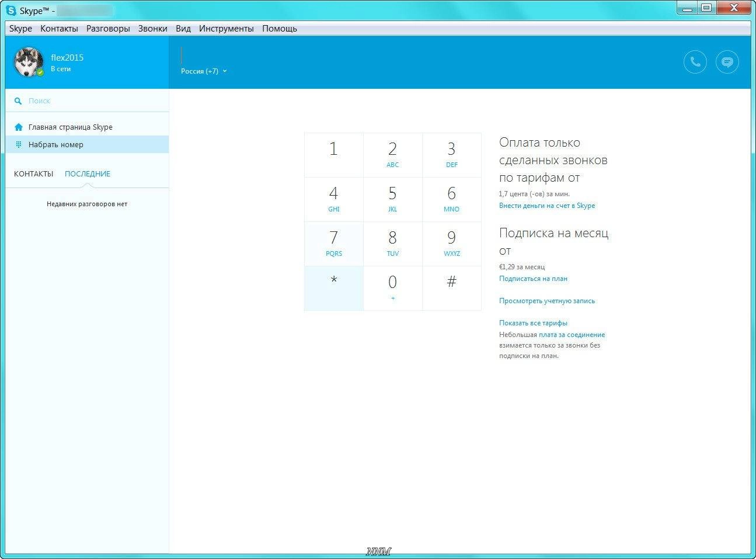The image size is (756, 559).
Task: Click the dial pad grid icon
Action: (x=19, y=144)
